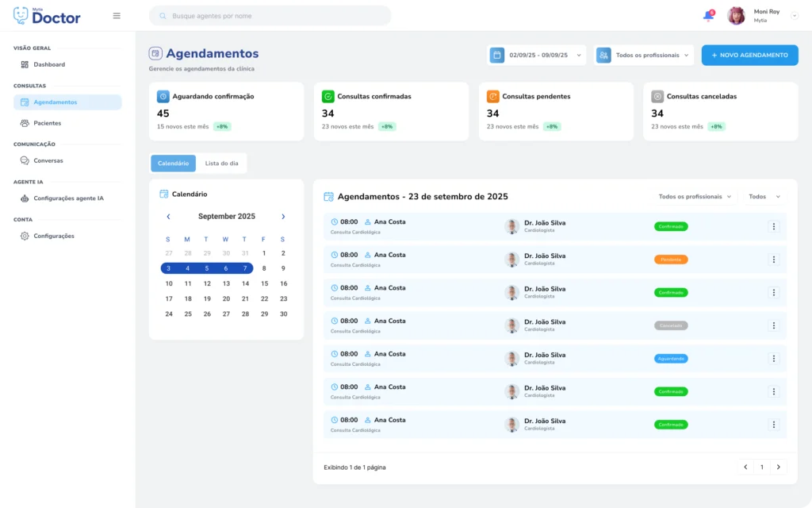The width and height of the screenshot is (812, 508).
Task: Go to next page of appointments
Action: pos(779,468)
